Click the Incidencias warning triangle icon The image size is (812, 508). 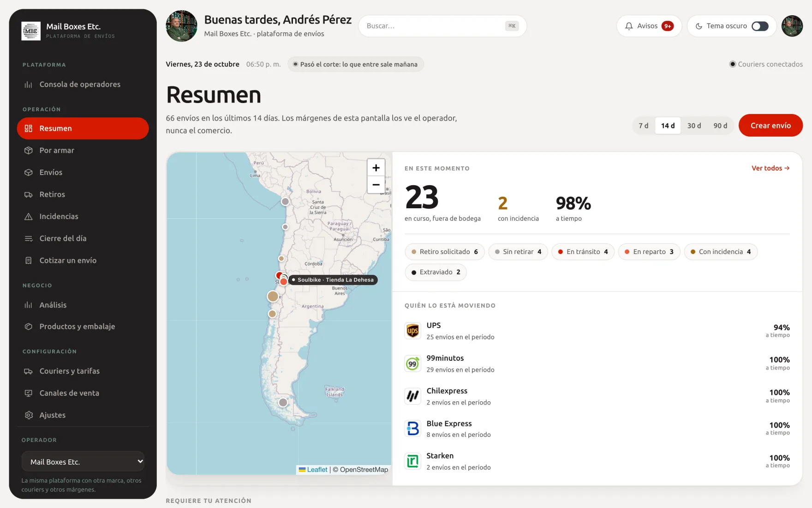[29, 217]
